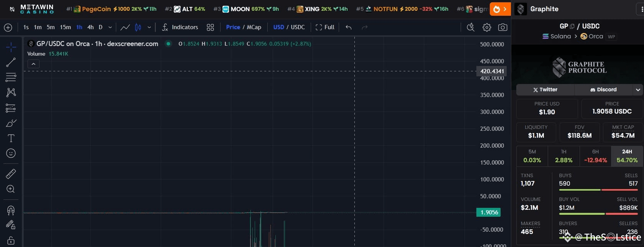The width and height of the screenshot is (644, 247).
Task: Select the trend line drawing tool
Action: pos(11,62)
